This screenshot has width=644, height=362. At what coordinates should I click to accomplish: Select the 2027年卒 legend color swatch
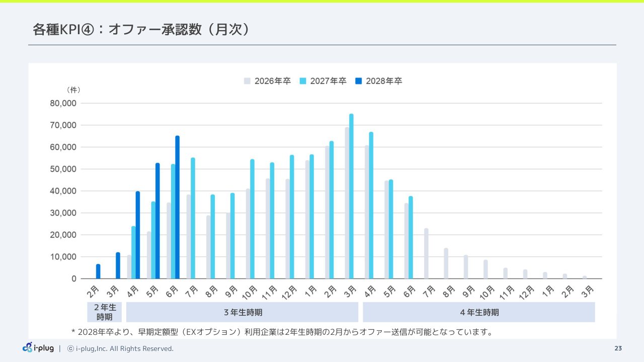[x=303, y=81]
